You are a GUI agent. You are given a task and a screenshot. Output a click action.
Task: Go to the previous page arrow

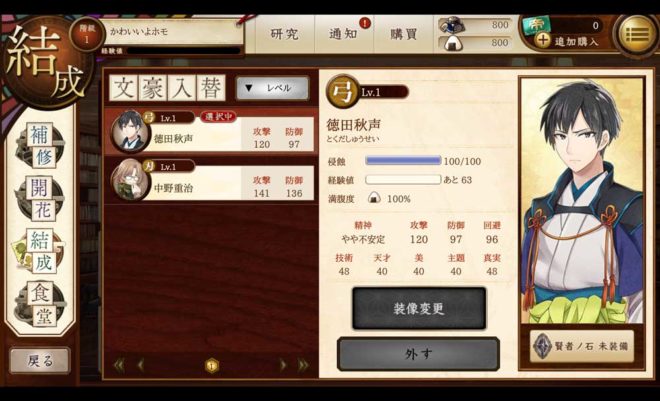pos(141,365)
